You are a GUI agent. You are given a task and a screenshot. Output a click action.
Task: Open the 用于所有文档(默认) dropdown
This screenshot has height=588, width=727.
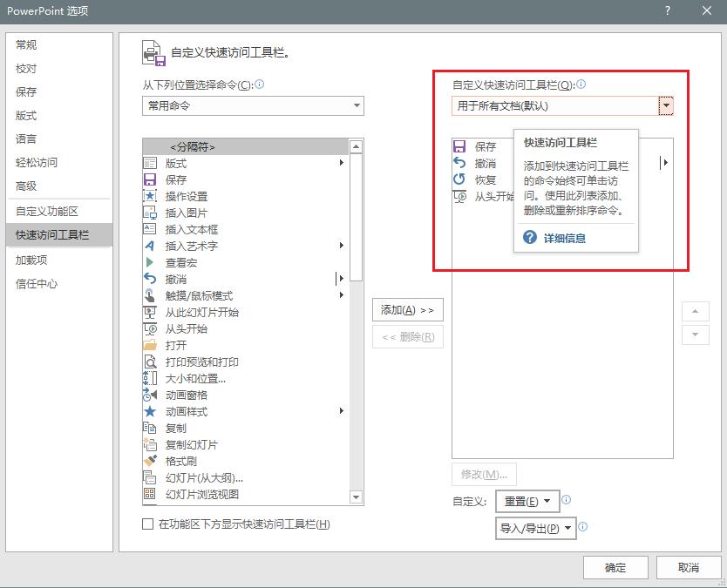click(668, 105)
